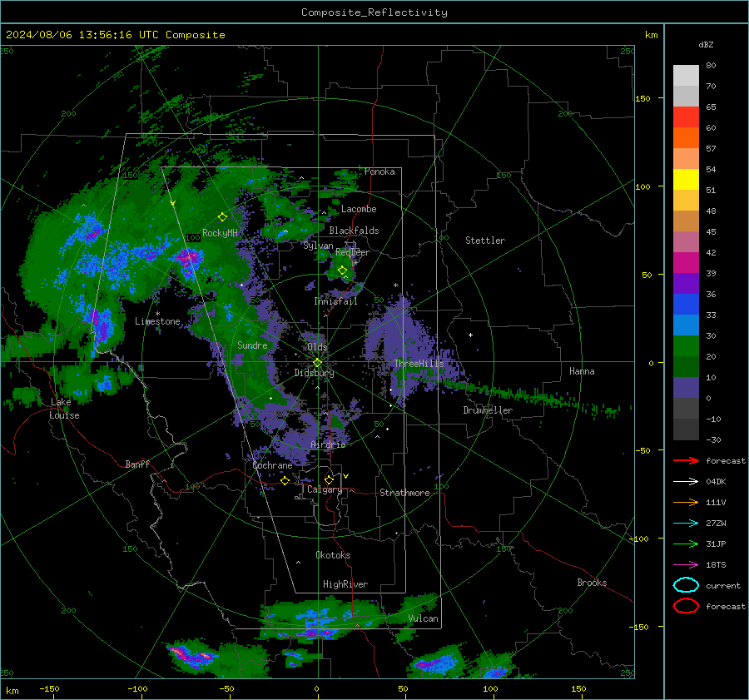The image size is (749, 700).
Task: Click the yellow diamond marker below Cochrane
Action: (x=285, y=480)
